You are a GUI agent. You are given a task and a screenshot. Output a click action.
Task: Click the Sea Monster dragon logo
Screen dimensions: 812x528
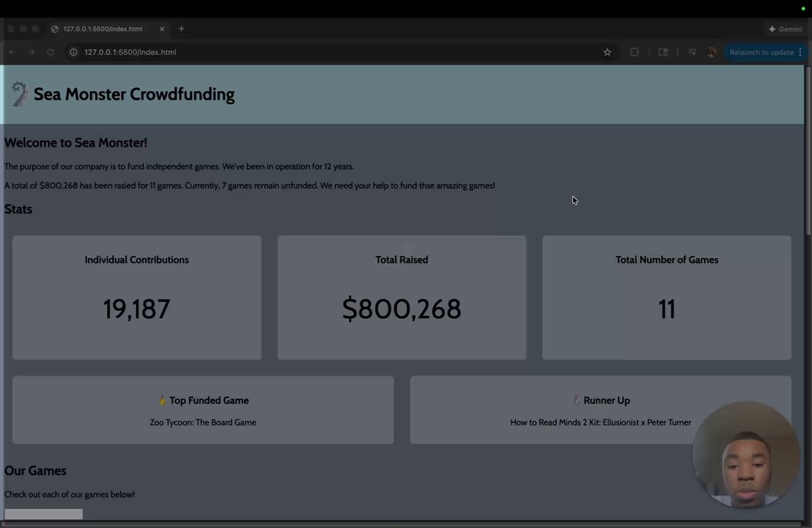coord(20,94)
